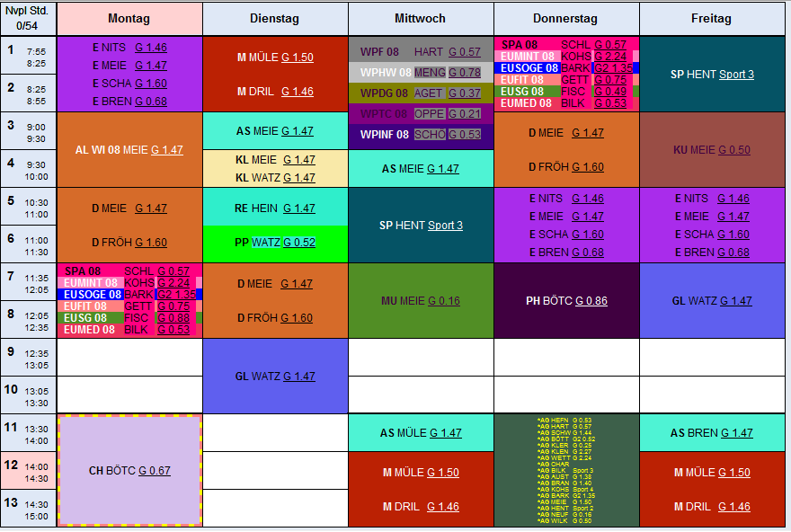Viewport: 791px width, 532px height.
Task: Open G 0.57 room link beside WPF 08 HART
Action: click(x=464, y=52)
